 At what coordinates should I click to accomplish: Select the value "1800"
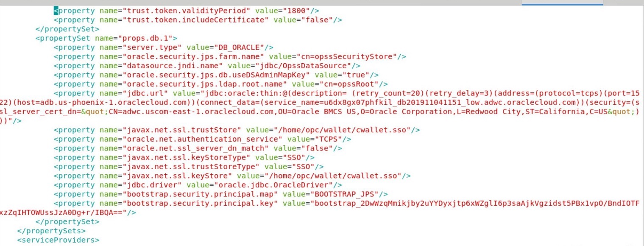click(x=297, y=10)
